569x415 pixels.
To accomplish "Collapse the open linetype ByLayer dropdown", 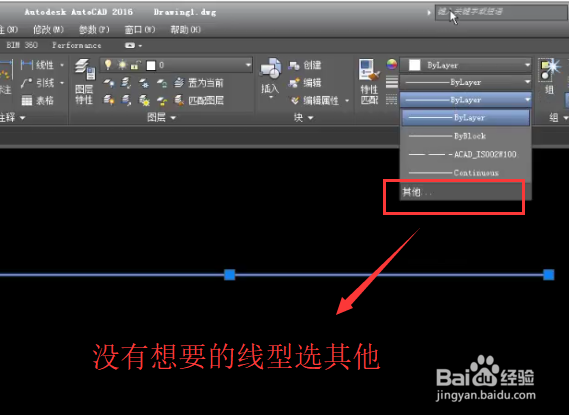I will (527, 100).
